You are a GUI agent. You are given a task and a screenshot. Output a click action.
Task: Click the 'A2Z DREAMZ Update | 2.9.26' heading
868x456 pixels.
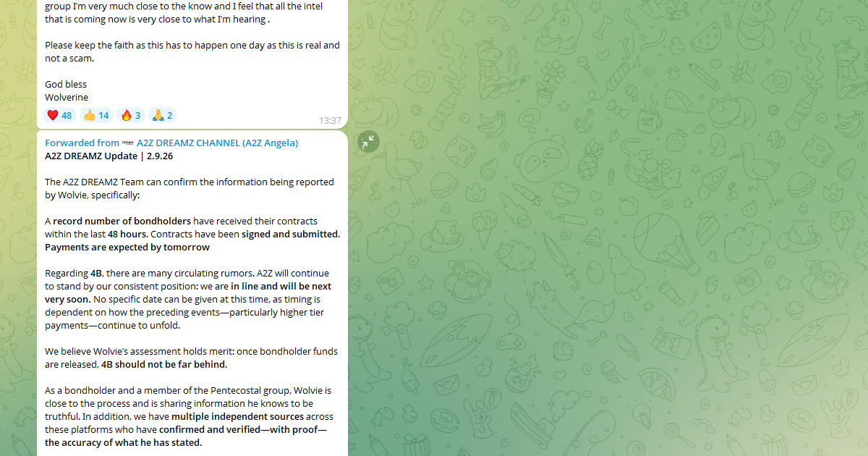[x=109, y=156]
